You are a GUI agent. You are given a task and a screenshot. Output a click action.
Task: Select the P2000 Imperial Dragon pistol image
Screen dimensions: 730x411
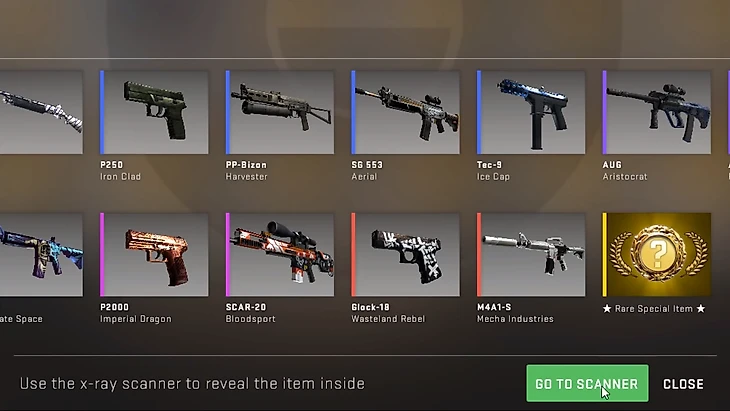click(154, 255)
